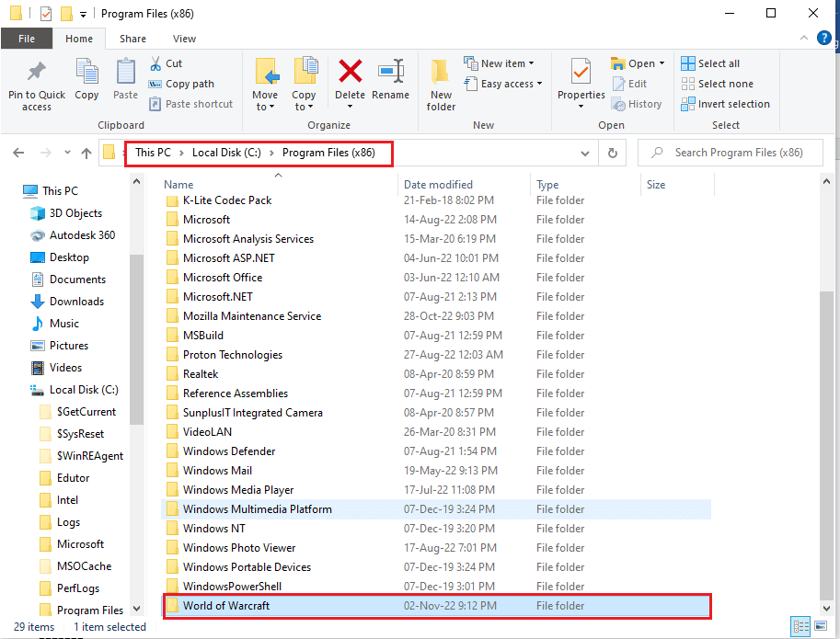Open the recent locations dropdown arrow
The image size is (840, 639).
[67, 153]
